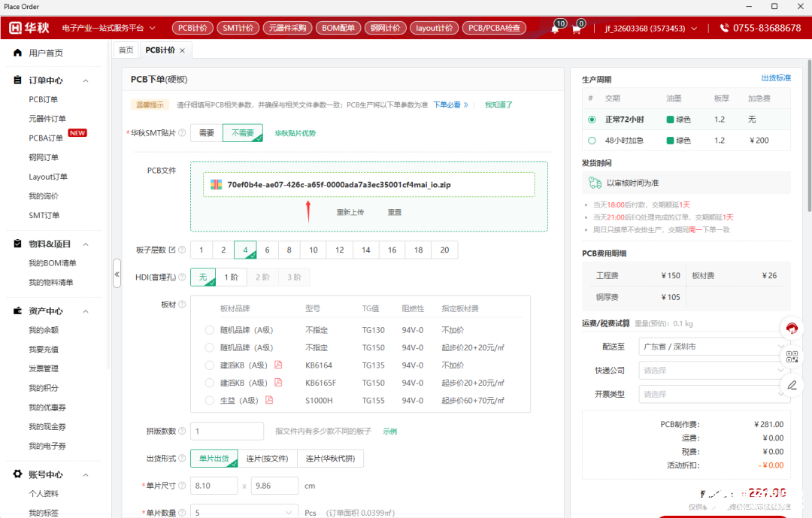
Task: Click the 重新上传 link
Action: click(x=350, y=212)
